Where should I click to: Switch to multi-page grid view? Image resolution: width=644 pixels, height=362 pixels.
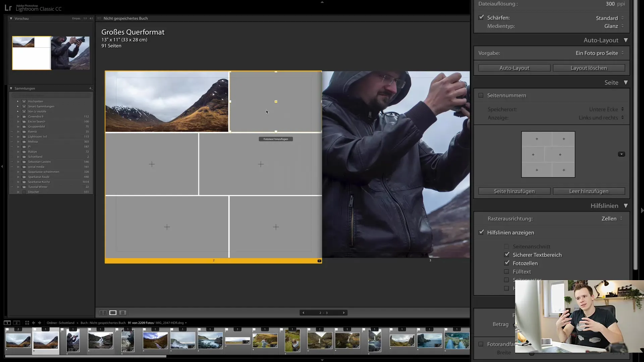pos(103,313)
